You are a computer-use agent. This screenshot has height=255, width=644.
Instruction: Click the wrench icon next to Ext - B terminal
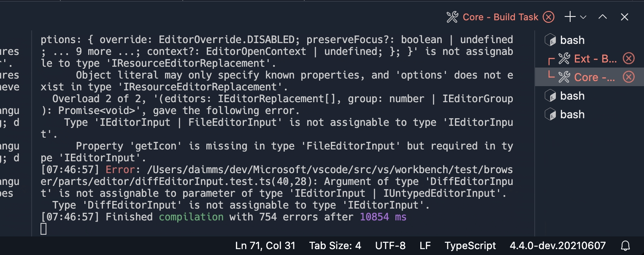coord(564,59)
